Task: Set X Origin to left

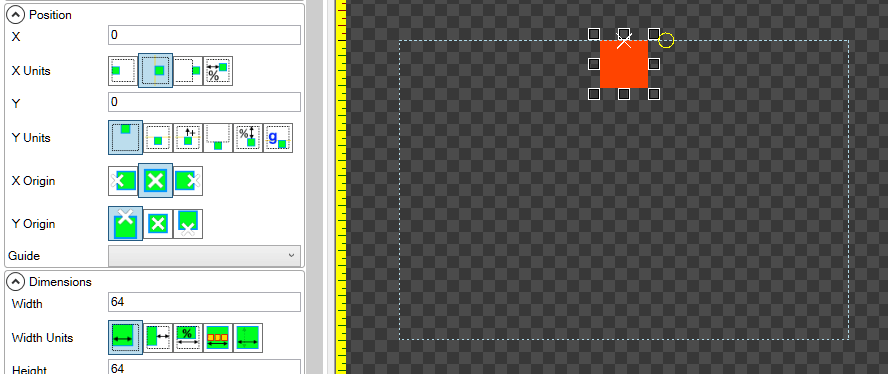Action: 123,181
